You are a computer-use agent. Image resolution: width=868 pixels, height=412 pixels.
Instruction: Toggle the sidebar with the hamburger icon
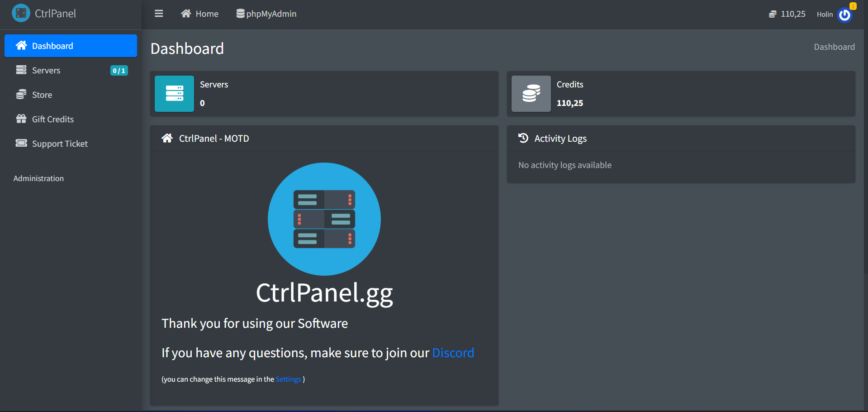(159, 14)
